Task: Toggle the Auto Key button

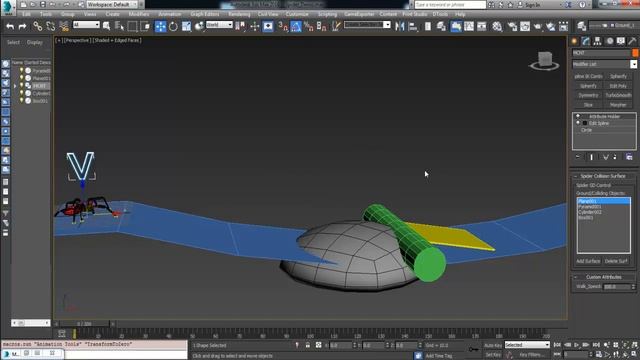Action: coord(493,345)
